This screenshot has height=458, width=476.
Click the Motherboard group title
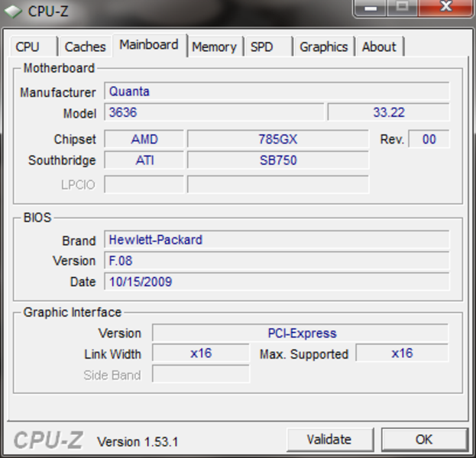[59, 68]
